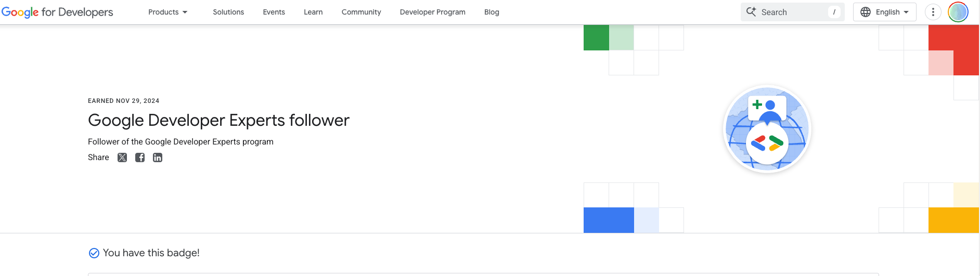
Task: Open the Blog link
Action: point(492,12)
